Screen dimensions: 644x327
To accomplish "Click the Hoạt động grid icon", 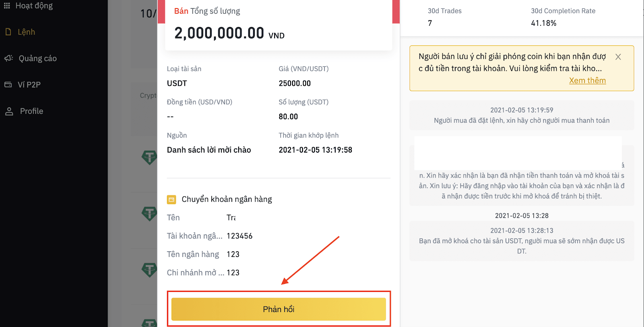I will pos(7,6).
